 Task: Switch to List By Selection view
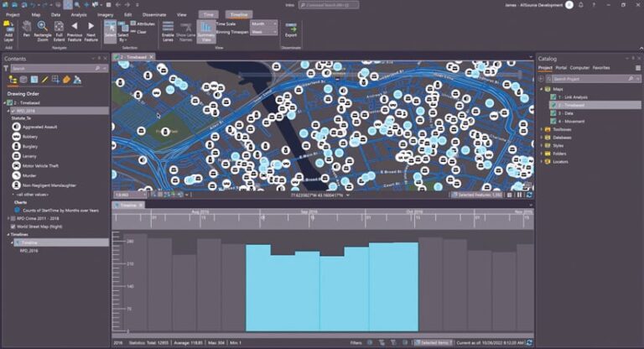tap(34, 80)
